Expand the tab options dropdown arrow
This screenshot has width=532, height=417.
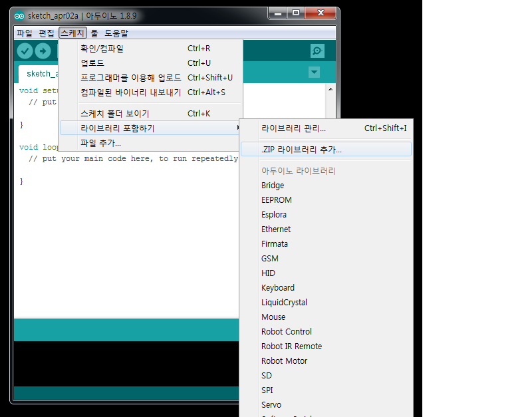[x=314, y=72]
